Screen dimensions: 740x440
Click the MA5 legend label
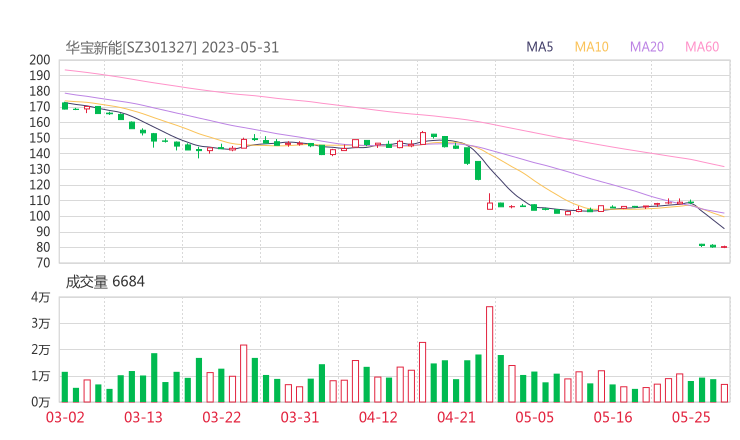click(539, 47)
